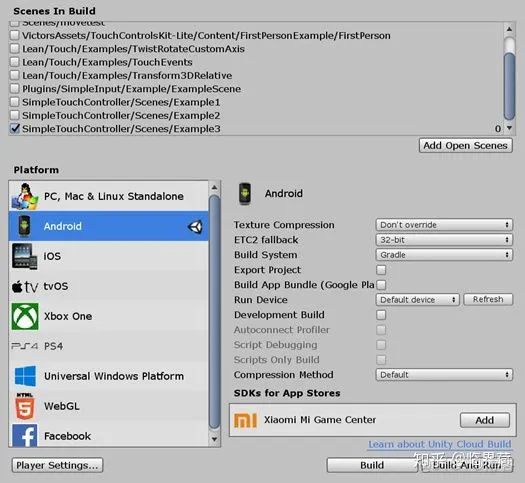Click the Apple tv tvOS icon
The image size is (525, 483).
[x=25, y=287]
